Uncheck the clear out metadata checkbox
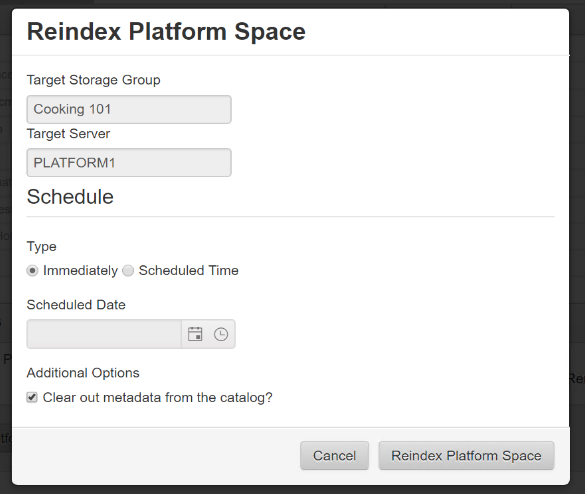585x494 pixels. (32, 397)
